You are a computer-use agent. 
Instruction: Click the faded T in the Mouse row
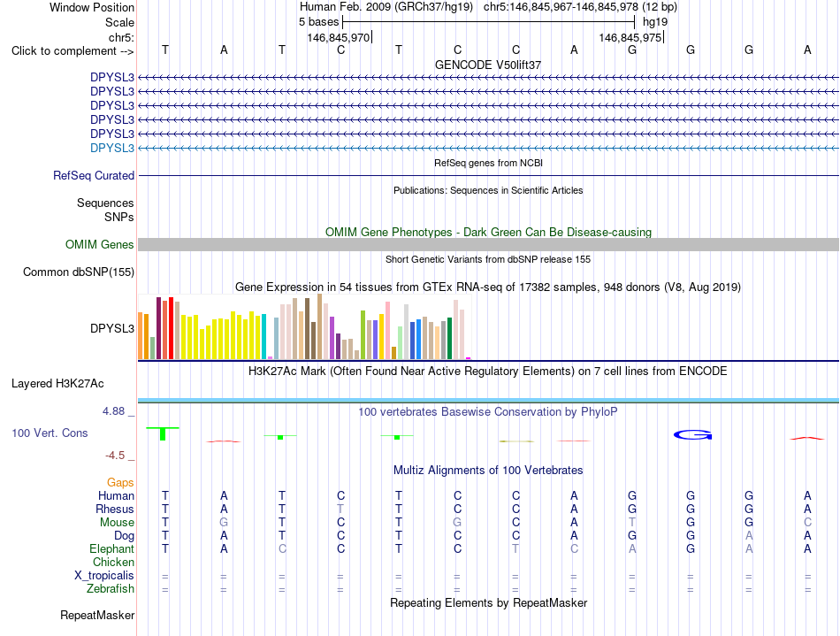(632, 523)
